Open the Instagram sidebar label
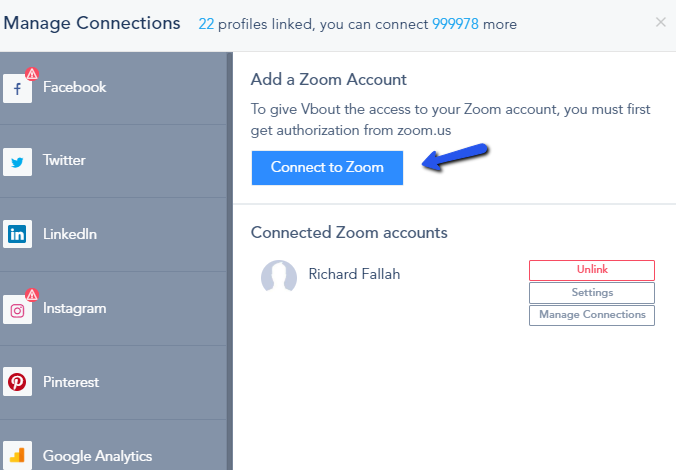The width and height of the screenshot is (676, 470). 74,309
